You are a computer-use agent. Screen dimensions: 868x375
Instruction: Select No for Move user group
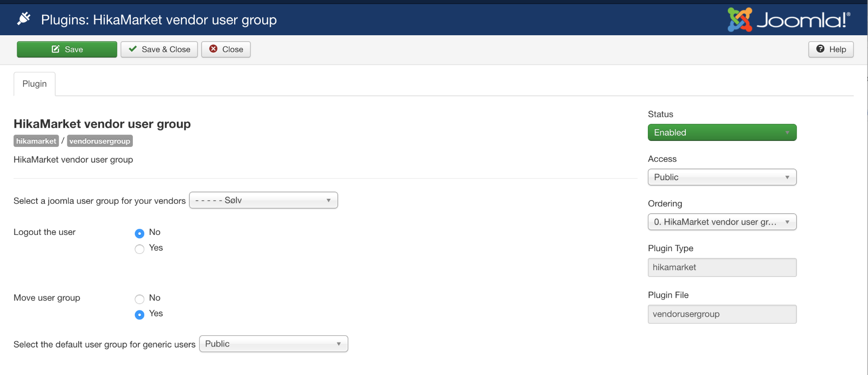coord(140,299)
